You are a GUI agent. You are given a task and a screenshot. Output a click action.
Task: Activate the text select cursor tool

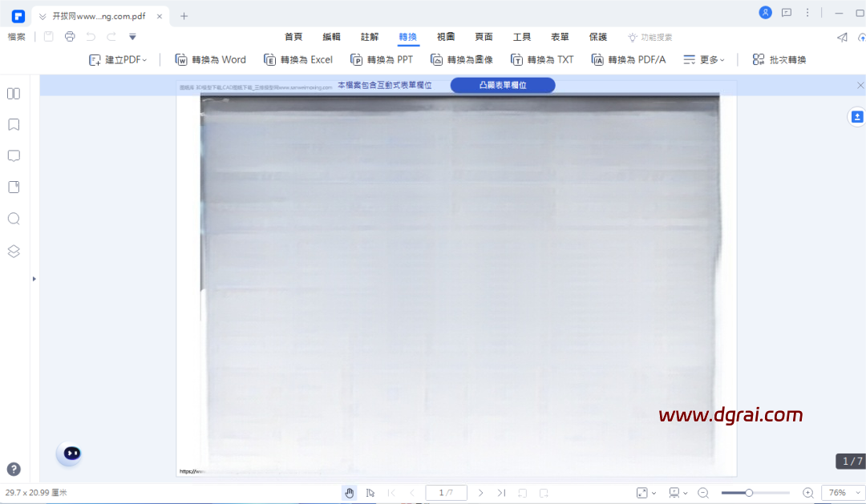pos(370,493)
